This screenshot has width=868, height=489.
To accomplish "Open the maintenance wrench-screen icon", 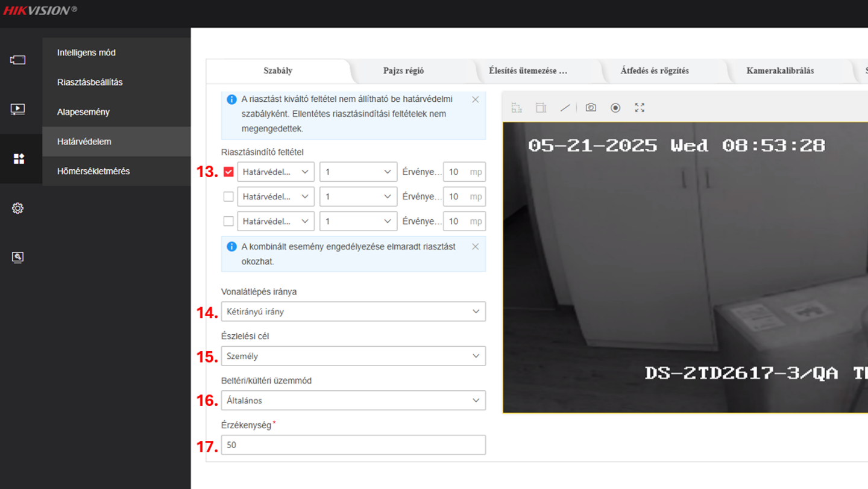I will tap(17, 257).
